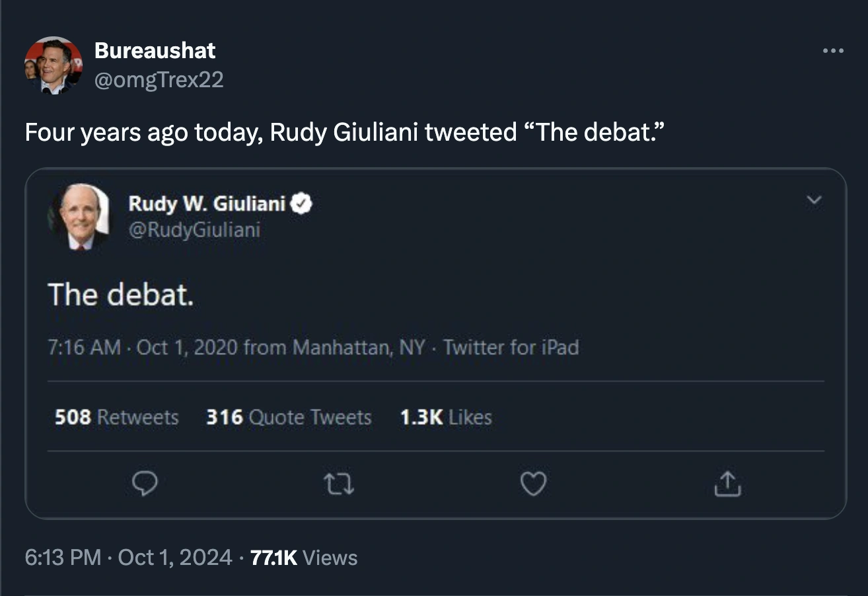The height and width of the screenshot is (596, 868).
Task: View the 508 Retweets list
Action: pyautogui.click(x=116, y=418)
